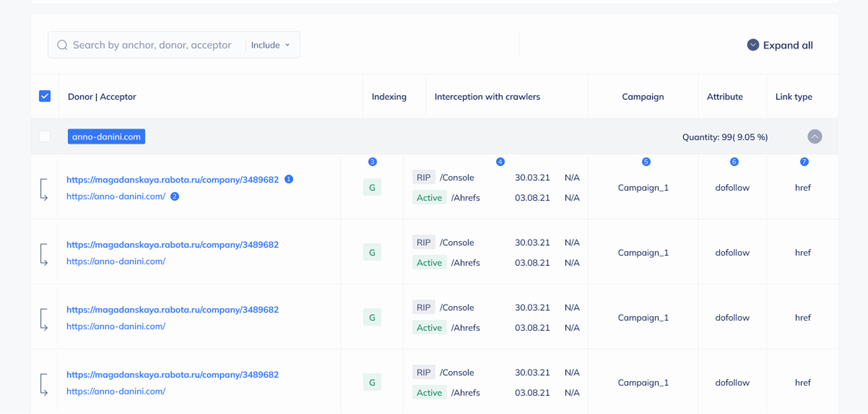
Task: Click the G indexing badge in first row
Action: 372,187
